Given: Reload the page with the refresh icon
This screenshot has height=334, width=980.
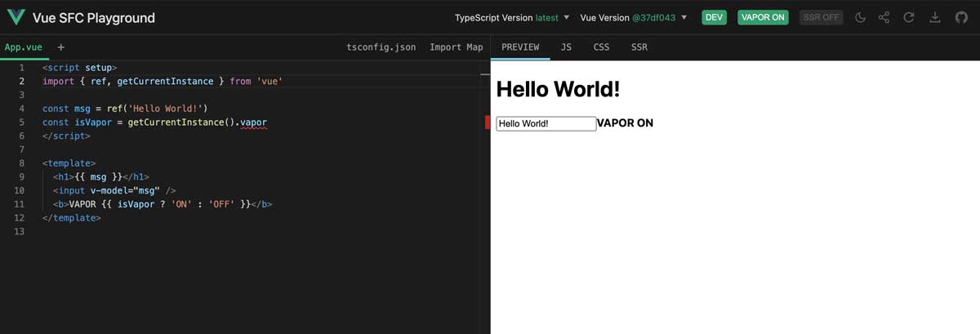Looking at the screenshot, I should coord(909,17).
